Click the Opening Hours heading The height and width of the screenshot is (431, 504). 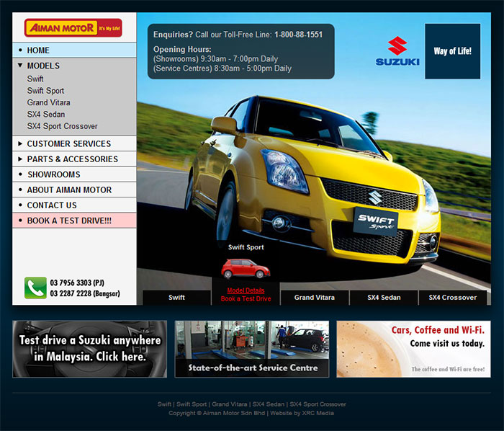[x=182, y=49]
